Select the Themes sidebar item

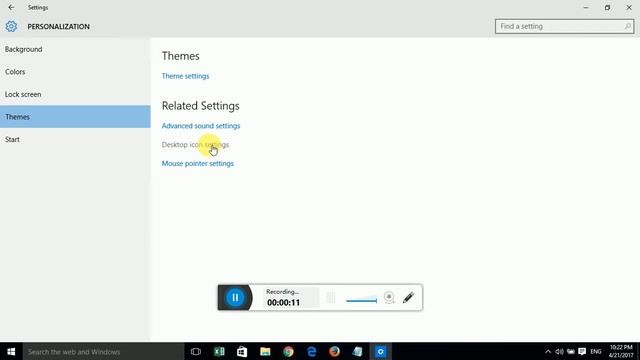pyautogui.click(x=75, y=117)
